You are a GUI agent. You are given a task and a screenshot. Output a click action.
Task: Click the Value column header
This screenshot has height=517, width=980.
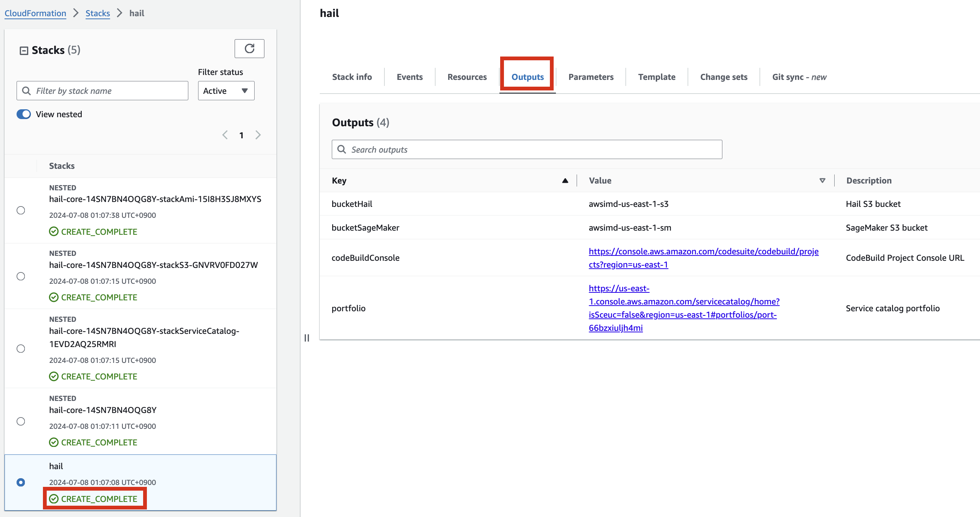click(x=600, y=180)
